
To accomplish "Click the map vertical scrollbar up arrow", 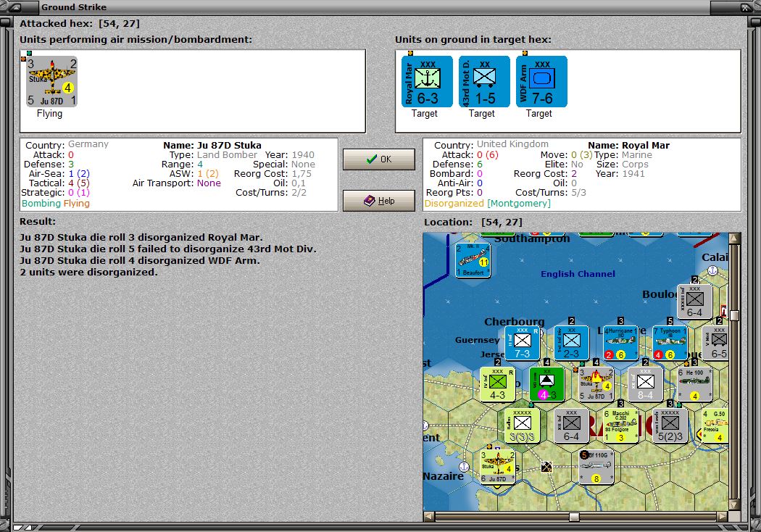I will click(x=734, y=238).
